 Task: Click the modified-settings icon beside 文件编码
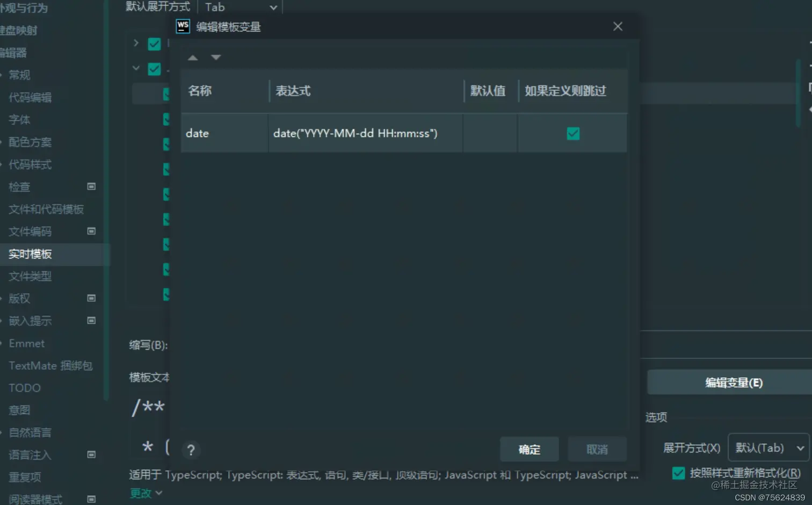pos(91,231)
